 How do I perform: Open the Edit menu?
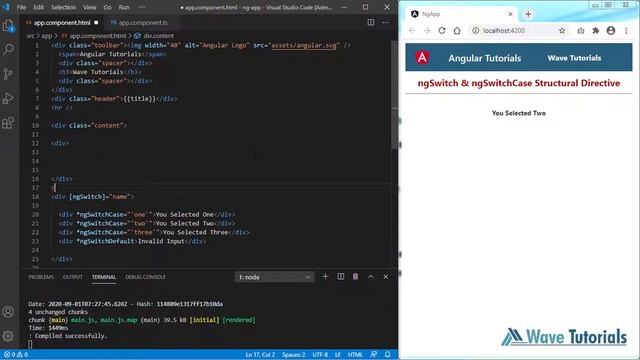tap(38, 7)
